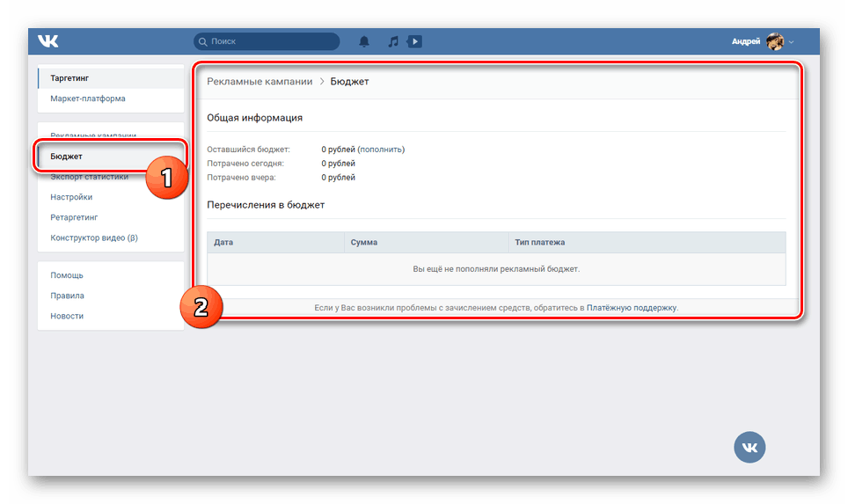Click the пополнить link
Screen dimensions: 848x504
[381, 150]
